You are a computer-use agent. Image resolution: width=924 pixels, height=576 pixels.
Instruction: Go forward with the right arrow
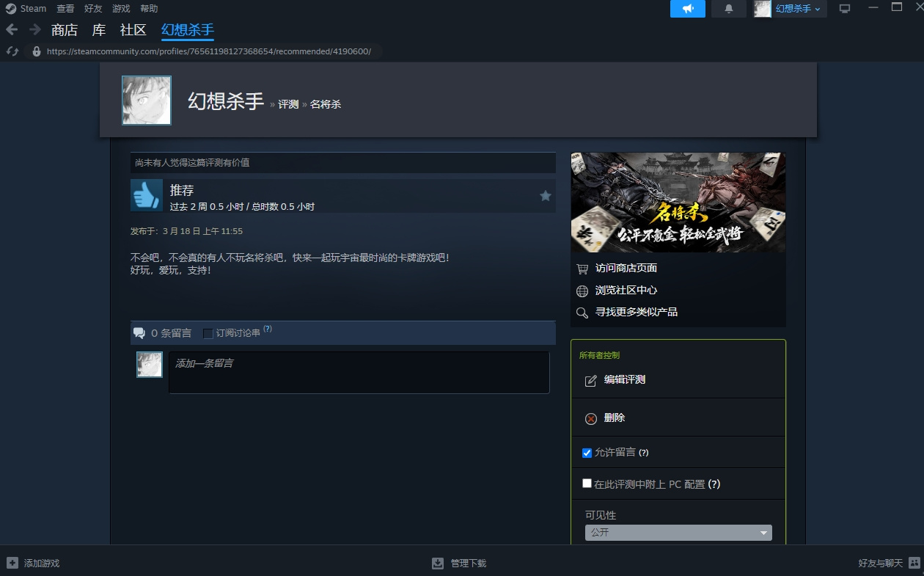pos(34,29)
